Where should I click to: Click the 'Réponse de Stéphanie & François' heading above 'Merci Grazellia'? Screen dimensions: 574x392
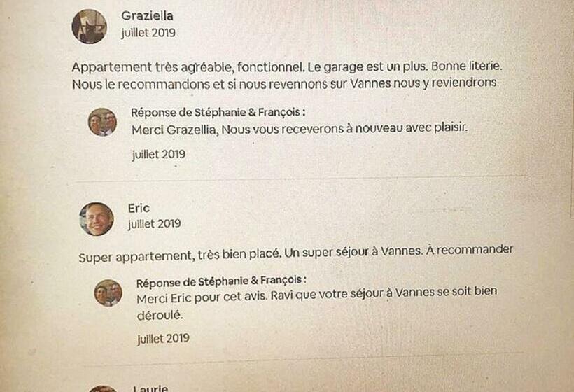pos(218,112)
